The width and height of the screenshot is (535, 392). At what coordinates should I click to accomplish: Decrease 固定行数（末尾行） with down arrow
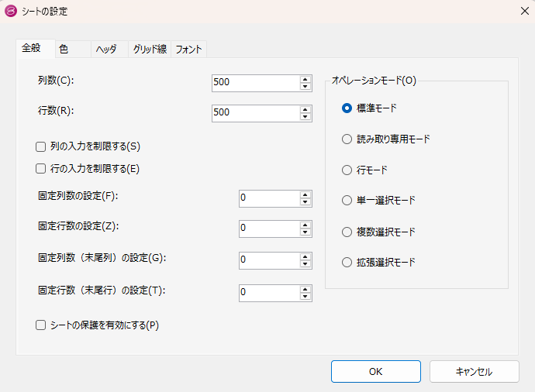tap(305, 297)
